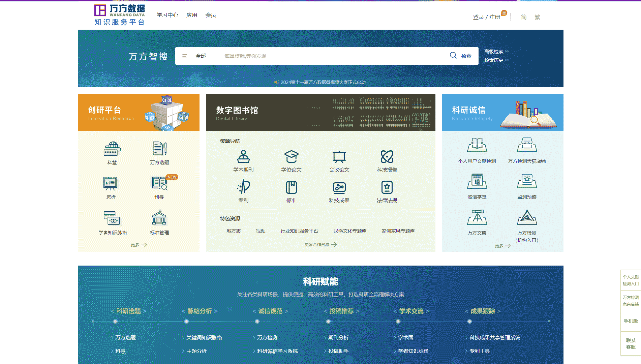Image resolution: width=641 pixels, height=364 pixels.
Task: Open the 会员 menu
Action: tap(211, 15)
